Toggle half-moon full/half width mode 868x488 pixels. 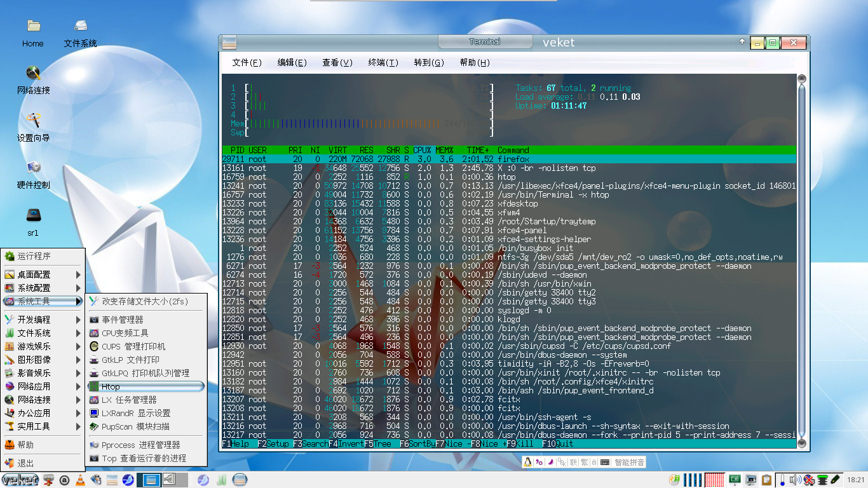coord(552,462)
